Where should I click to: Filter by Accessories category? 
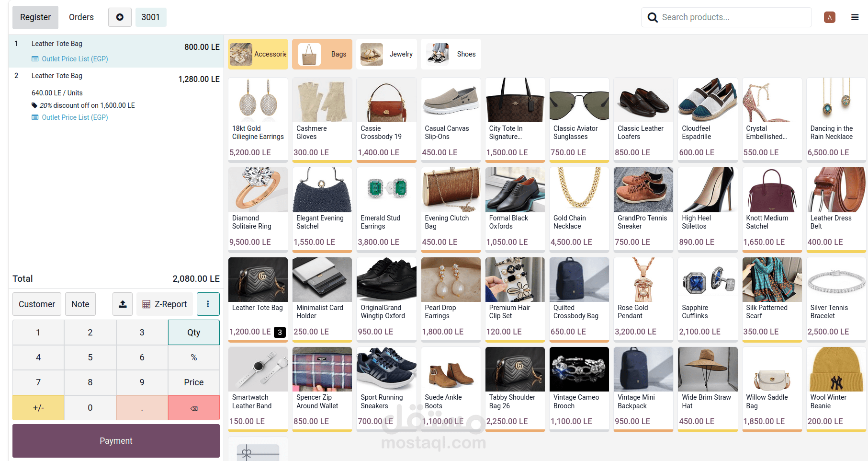(258, 54)
